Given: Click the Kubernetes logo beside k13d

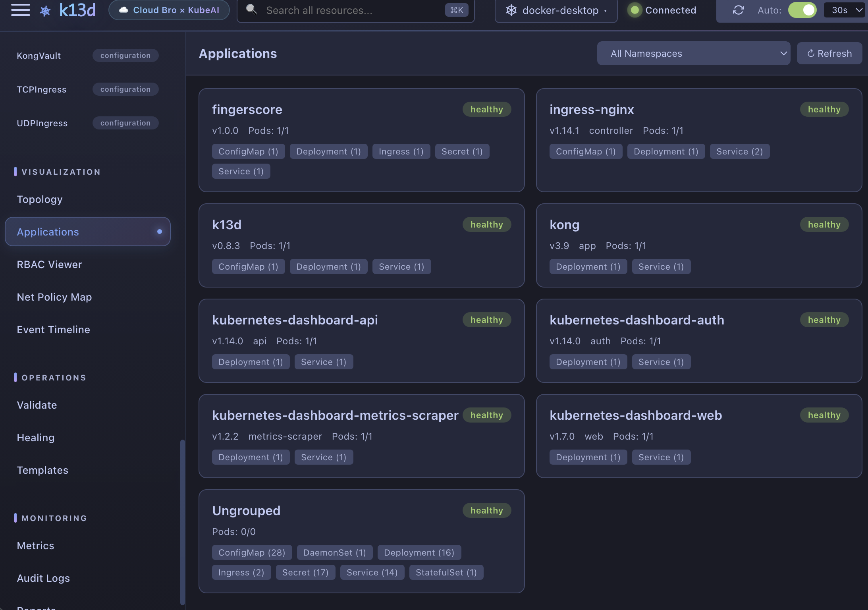Looking at the screenshot, I should pyautogui.click(x=45, y=10).
